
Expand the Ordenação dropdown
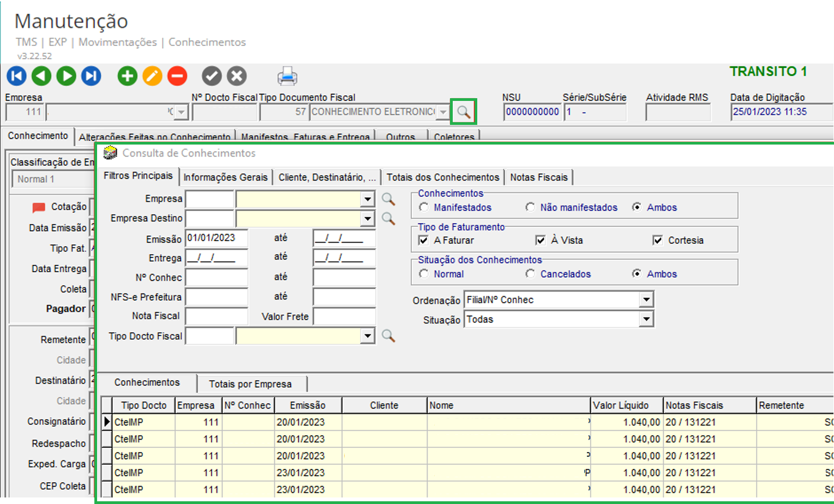[x=646, y=299]
